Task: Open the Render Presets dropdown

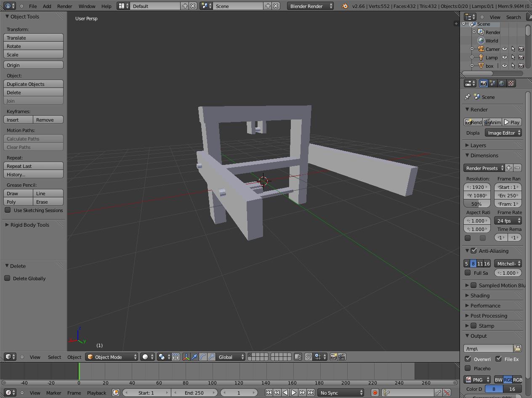Action: pos(484,168)
